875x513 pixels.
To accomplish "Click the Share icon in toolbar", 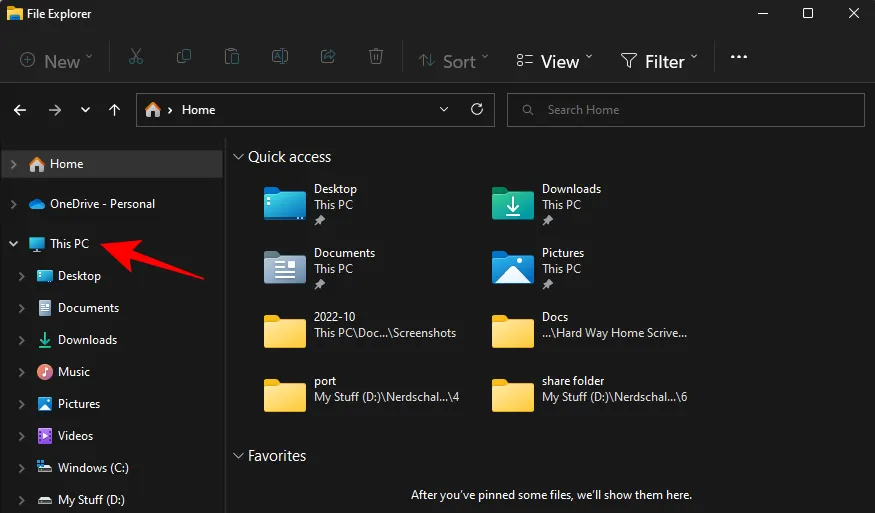I will pyautogui.click(x=328, y=58).
